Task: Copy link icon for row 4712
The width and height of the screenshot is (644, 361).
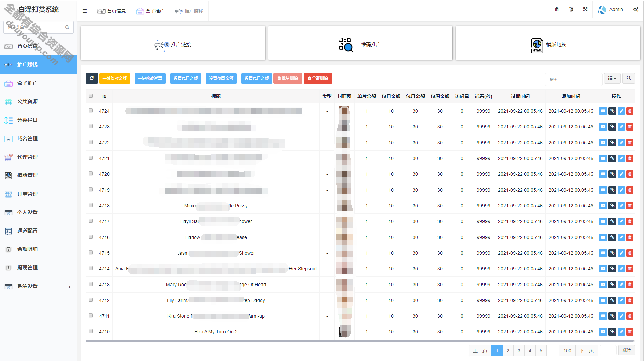Action: (x=612, y=300)
